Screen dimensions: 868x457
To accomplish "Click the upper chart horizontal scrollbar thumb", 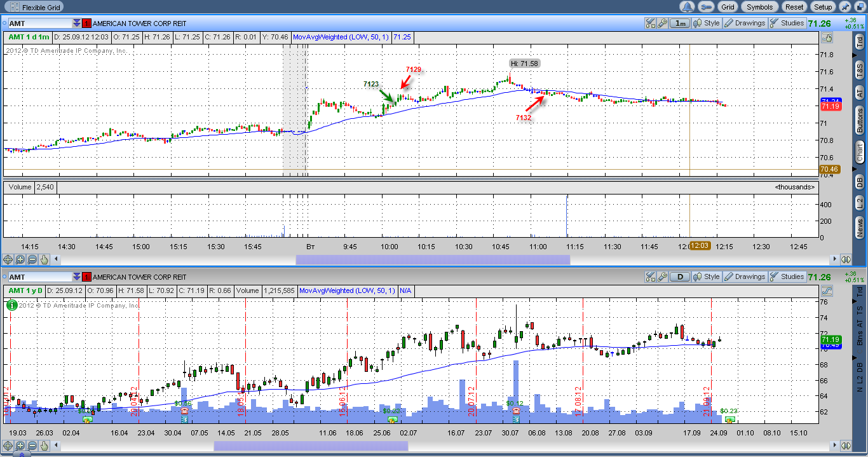I will point(433,259).
